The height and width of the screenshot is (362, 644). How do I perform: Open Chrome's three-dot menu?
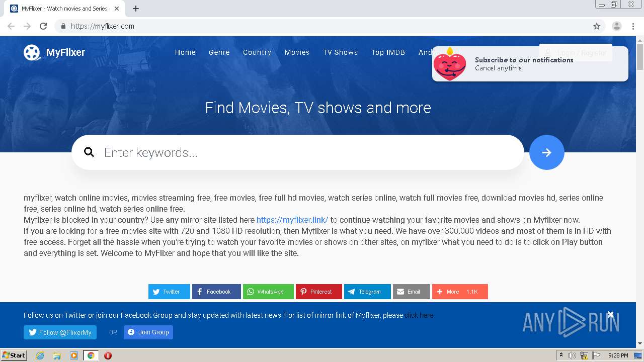[633, 26]
